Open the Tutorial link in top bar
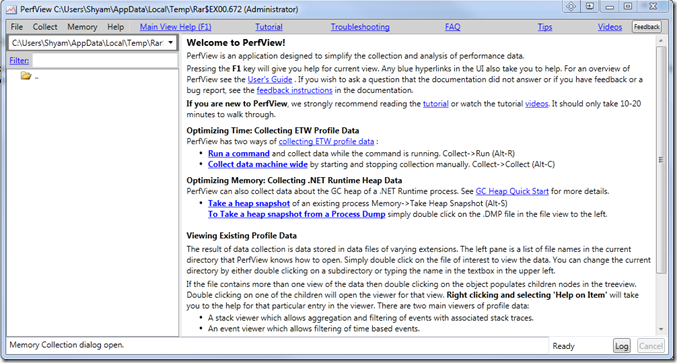 coord(269,27)
